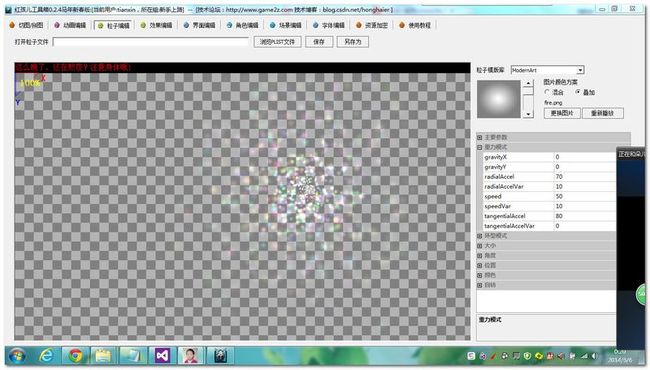This screenshot has height=370, width=650.
Task: Switch to the 动画编辑 tab
Action: point(70,25)
